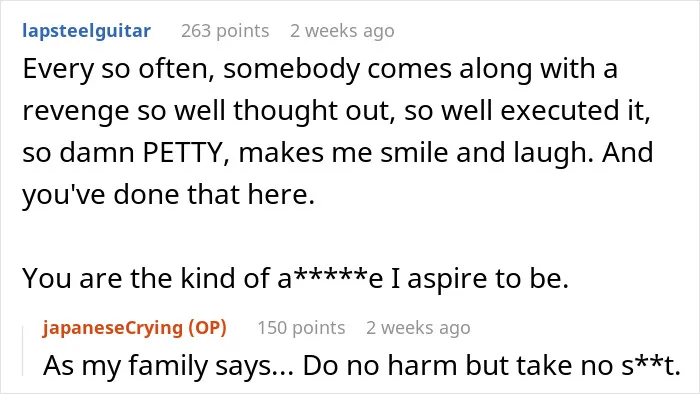Click the sentence "You are the kind of"

tap(296, 279)
